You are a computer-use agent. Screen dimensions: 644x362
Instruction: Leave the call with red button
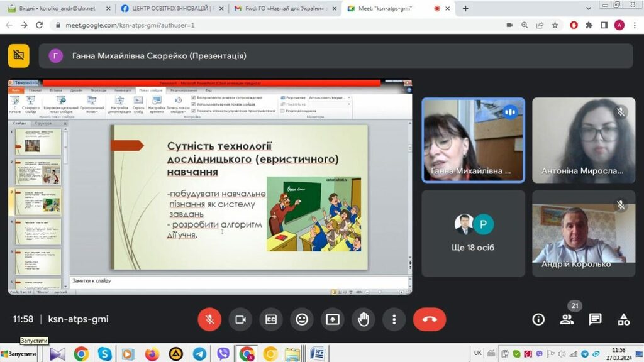click(430, 319)
